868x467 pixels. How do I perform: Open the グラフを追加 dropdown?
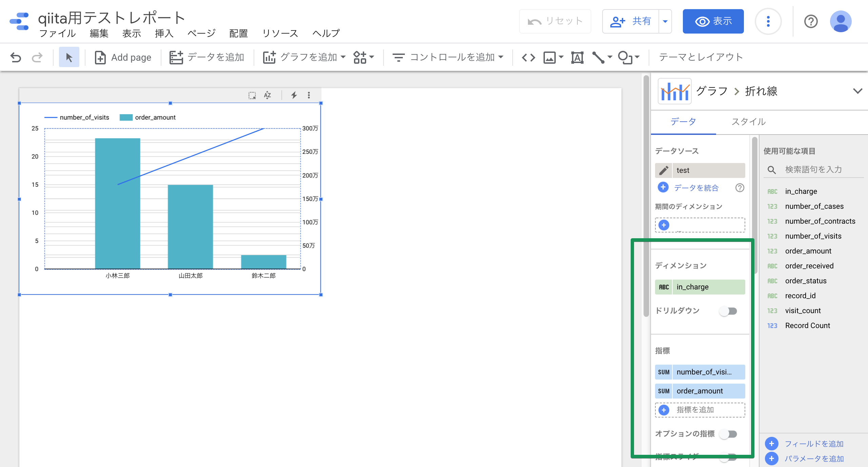[304, 57]
